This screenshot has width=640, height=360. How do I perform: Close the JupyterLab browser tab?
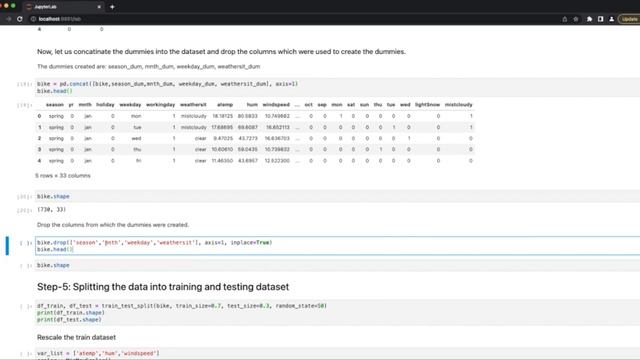click(x=99, y=7)
